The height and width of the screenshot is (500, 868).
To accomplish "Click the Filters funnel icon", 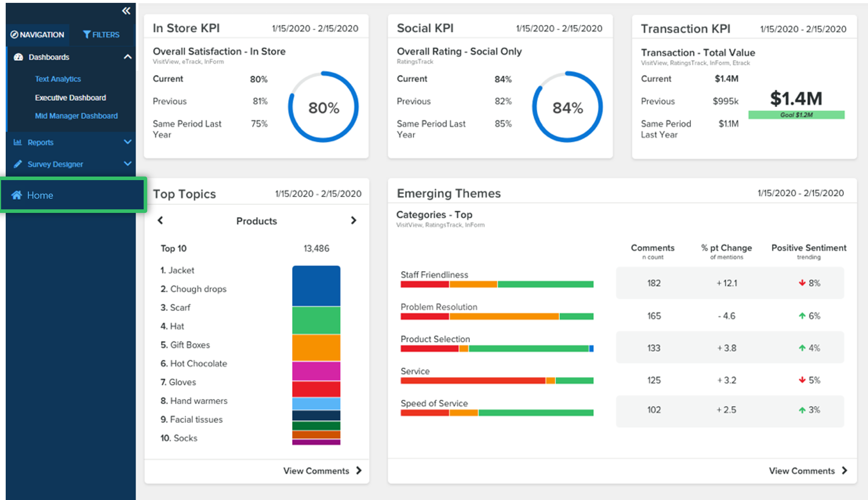I will pyautogui.click(x=87, y=35).
